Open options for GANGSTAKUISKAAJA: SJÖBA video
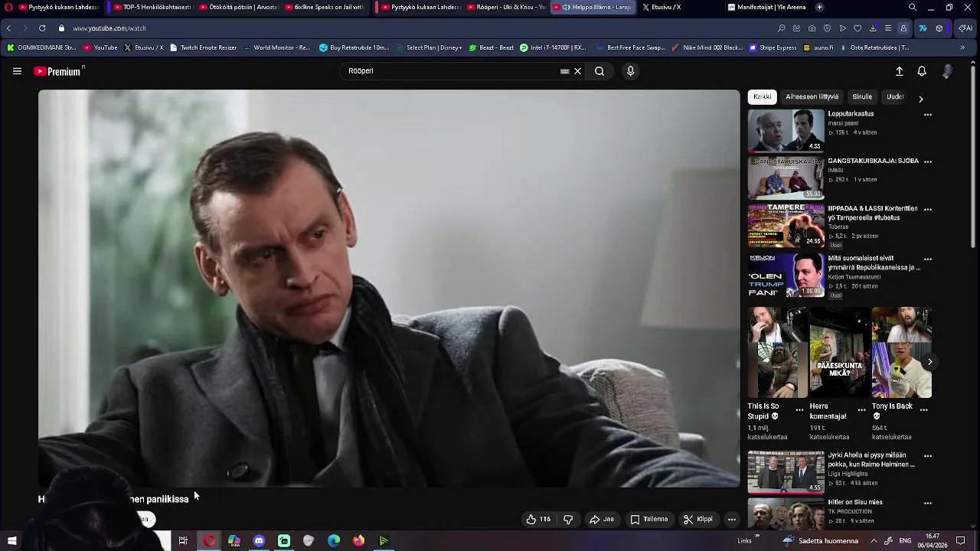This screenshot has height=551, width=980. click(927, 162)
